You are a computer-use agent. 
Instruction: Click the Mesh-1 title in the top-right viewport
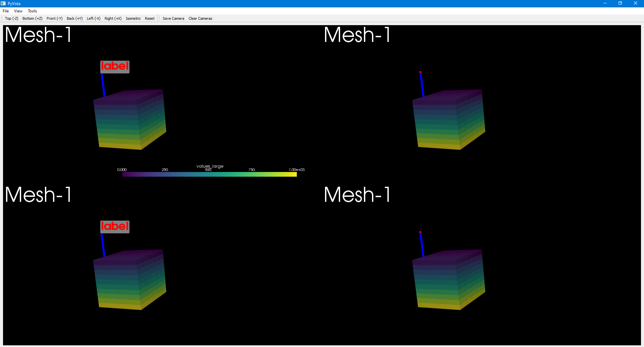[x=357, y=35]
